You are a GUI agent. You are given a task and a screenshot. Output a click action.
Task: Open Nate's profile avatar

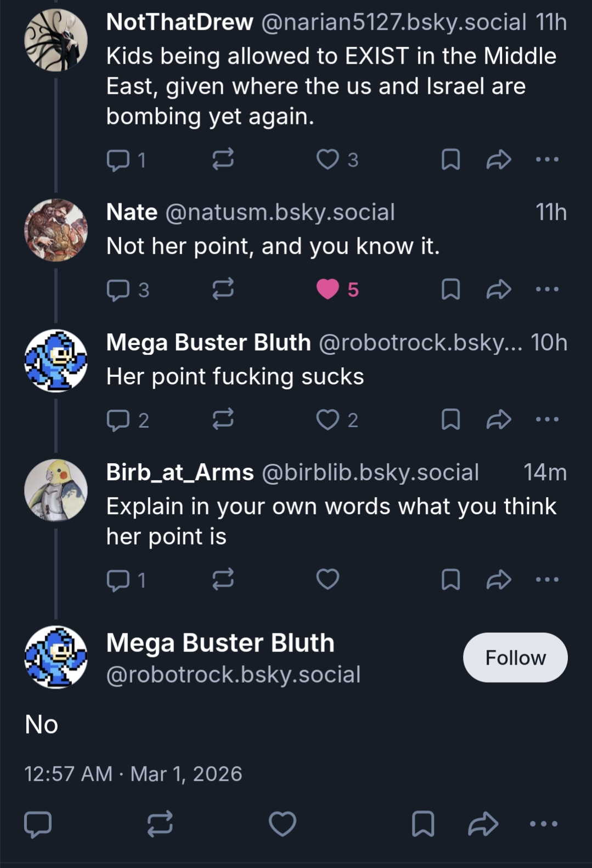click(56, 230)
